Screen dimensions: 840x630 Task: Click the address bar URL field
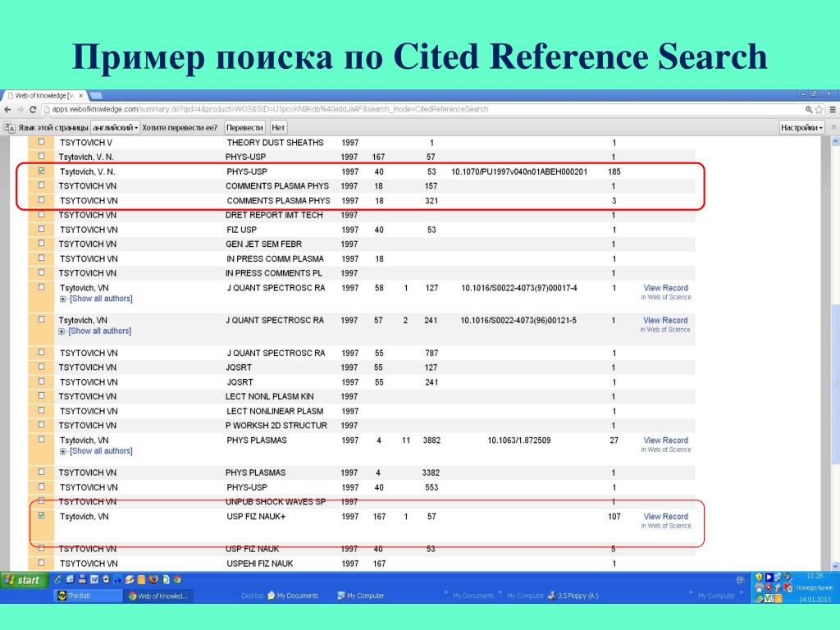click(423, 109)
